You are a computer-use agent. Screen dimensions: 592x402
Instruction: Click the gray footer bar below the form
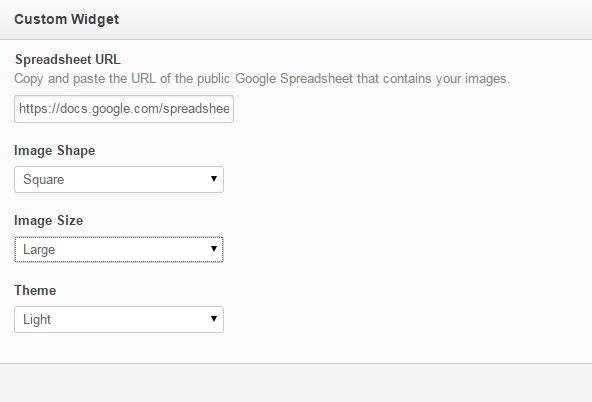[296, 383]
